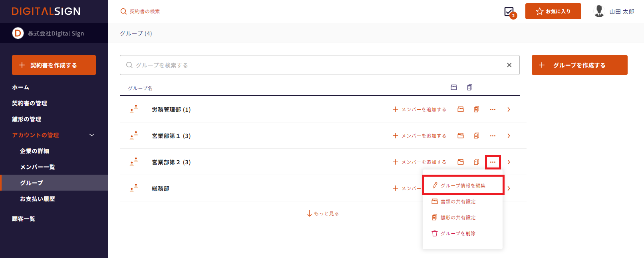Select 書類の共有設定 menu option
The width and height of the screenshot is (644, 258).
tap(458, 201)
